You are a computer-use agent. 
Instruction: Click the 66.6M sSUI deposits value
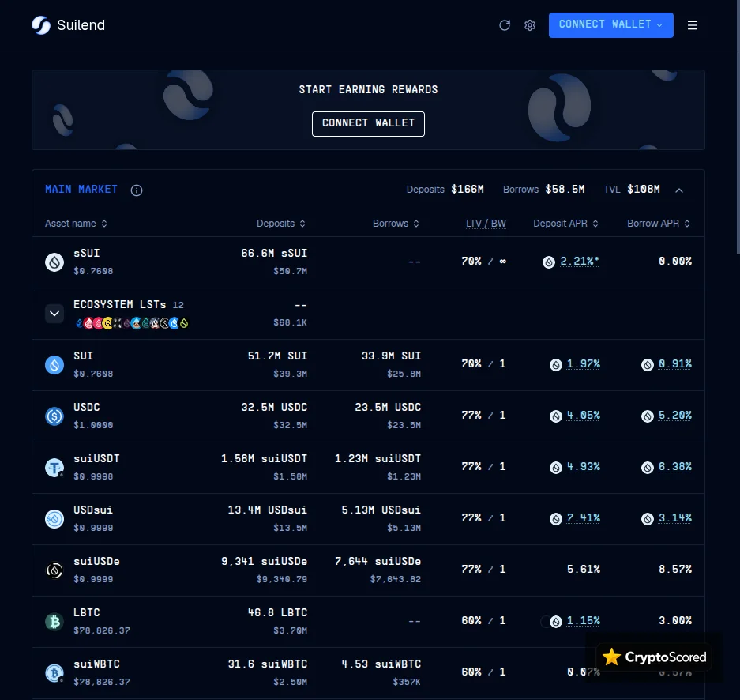[274, 253]
